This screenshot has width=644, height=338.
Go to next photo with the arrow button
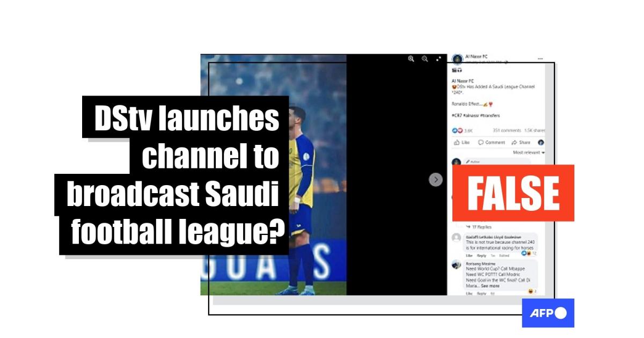[436, 180]
